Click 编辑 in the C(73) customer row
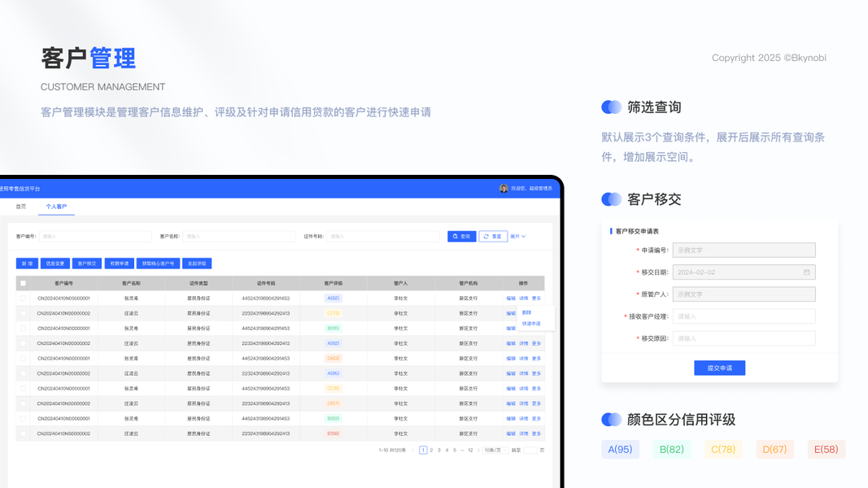This screenshot has height=488, width=868. 510,313
